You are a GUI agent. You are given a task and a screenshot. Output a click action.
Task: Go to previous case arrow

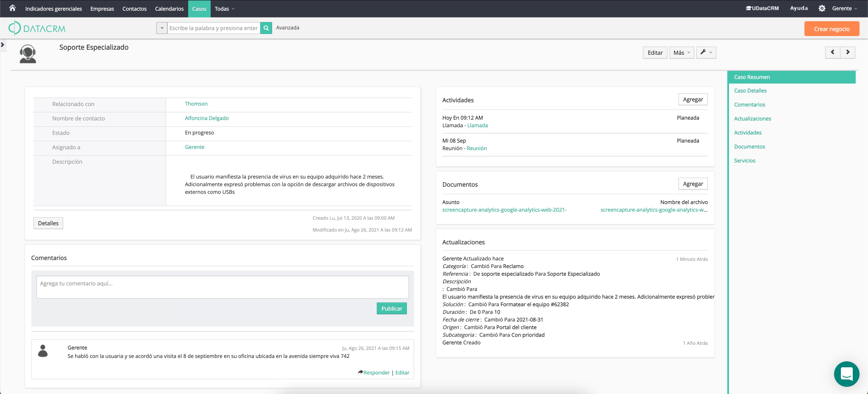(x=832, y=52)
